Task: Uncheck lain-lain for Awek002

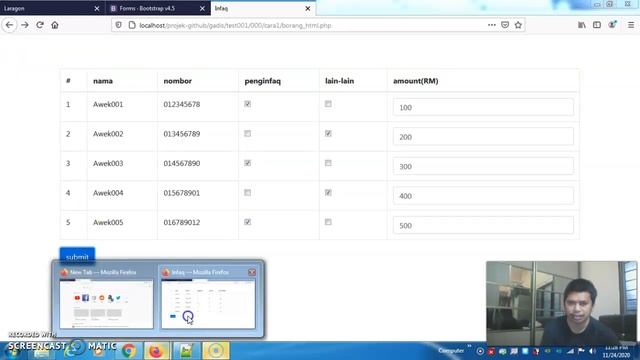Action: coord(328,133)
